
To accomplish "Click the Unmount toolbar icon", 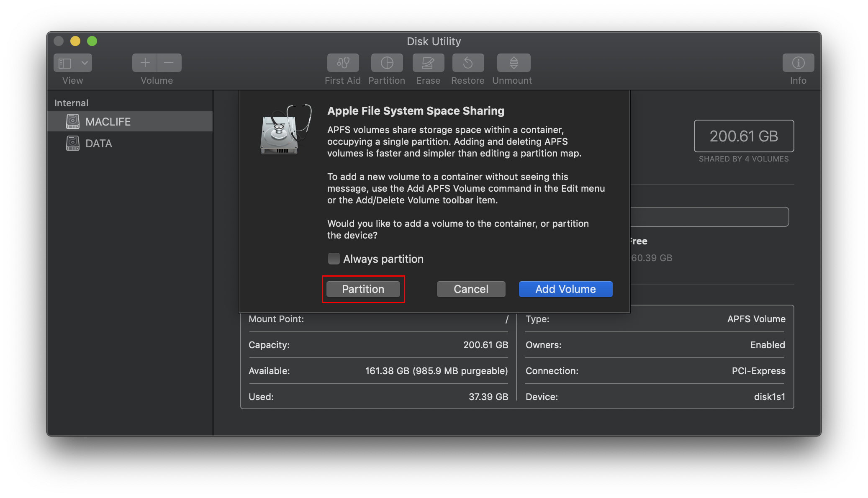I will [514, 63].
